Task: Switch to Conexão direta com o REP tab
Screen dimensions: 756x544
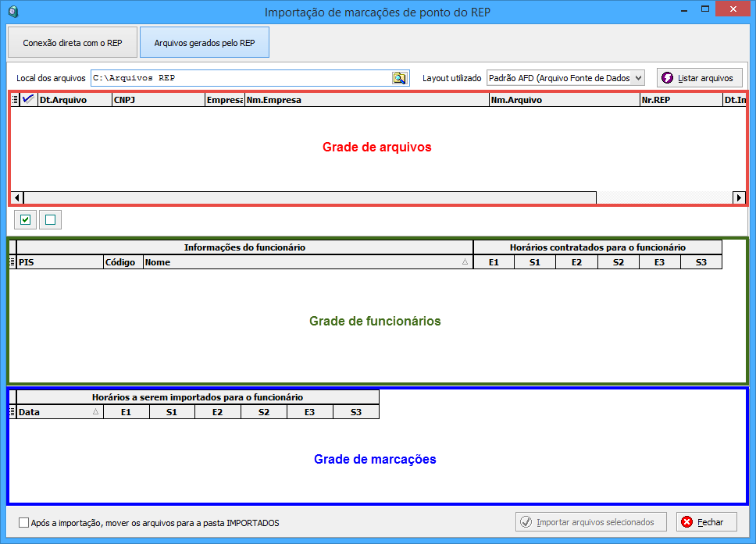Action: 73,42
